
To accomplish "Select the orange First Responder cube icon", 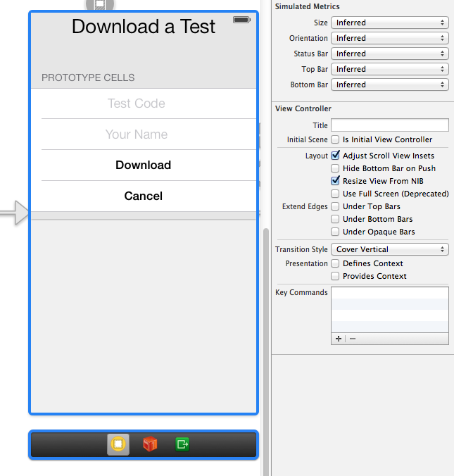I will [150, 444].
